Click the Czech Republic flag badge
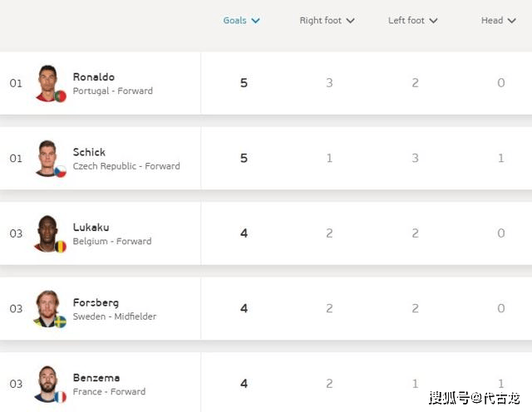This screenshot has width=532, height=412. [x=61, y=171]
